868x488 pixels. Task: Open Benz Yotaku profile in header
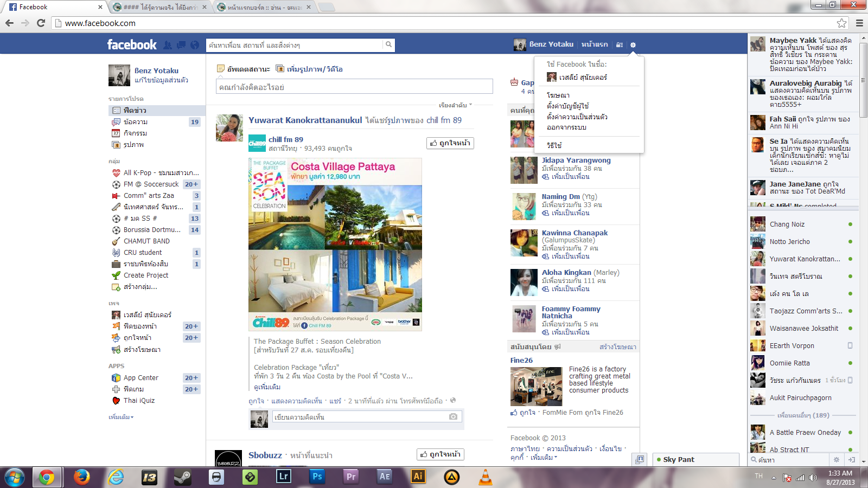click(544, 44)
